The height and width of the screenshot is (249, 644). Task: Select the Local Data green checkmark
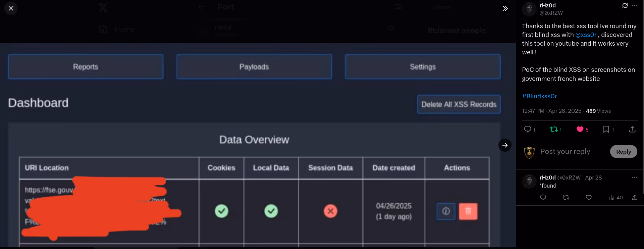[x=271, y=211]
